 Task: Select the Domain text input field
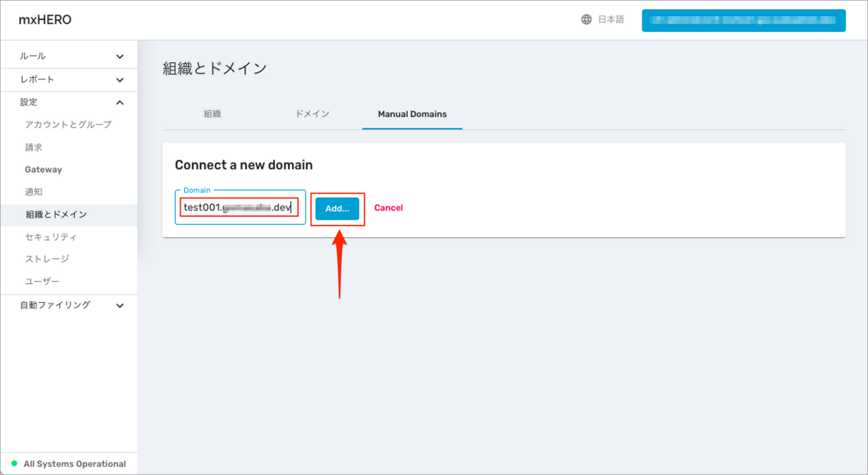pos(240,207)
